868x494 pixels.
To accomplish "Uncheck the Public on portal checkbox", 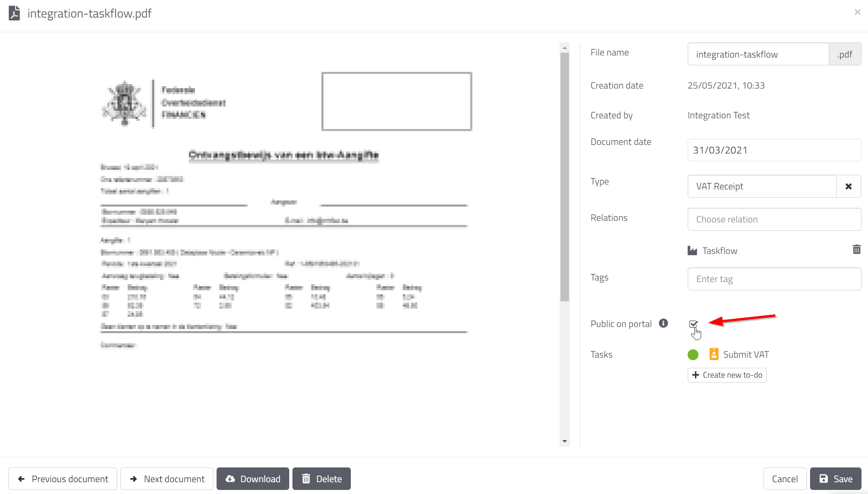I will coord(693,324).
